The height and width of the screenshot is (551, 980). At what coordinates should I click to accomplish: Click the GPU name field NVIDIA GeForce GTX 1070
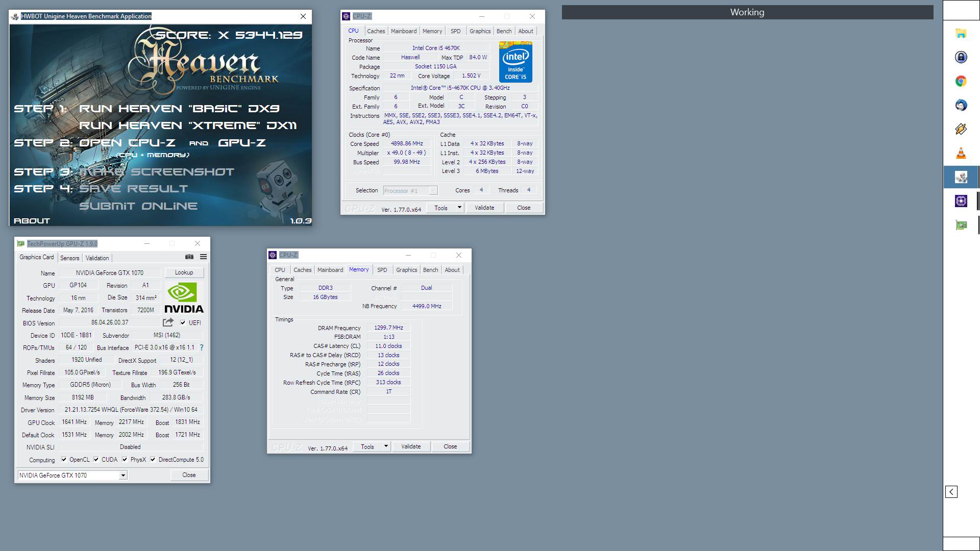[110, 273]
